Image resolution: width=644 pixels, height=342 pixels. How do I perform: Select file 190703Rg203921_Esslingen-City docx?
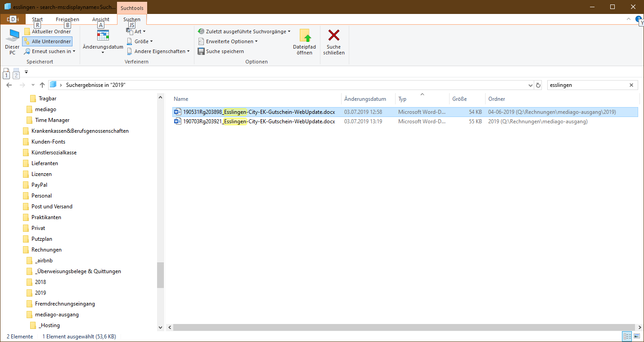[405, 121]
